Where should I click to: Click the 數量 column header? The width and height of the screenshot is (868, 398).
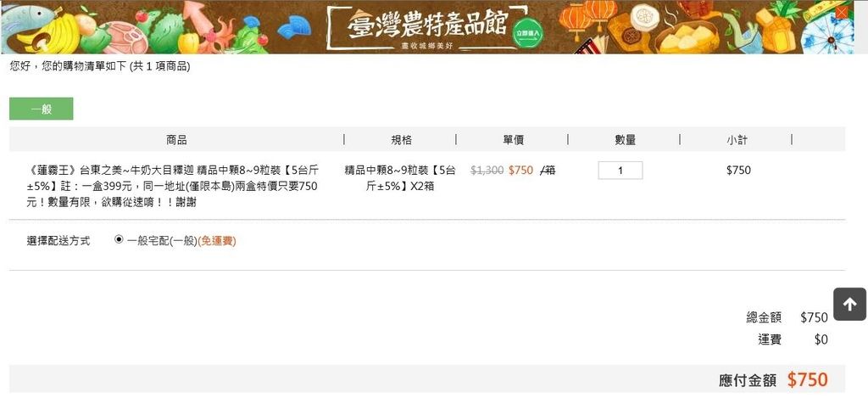tap(625, 140)
